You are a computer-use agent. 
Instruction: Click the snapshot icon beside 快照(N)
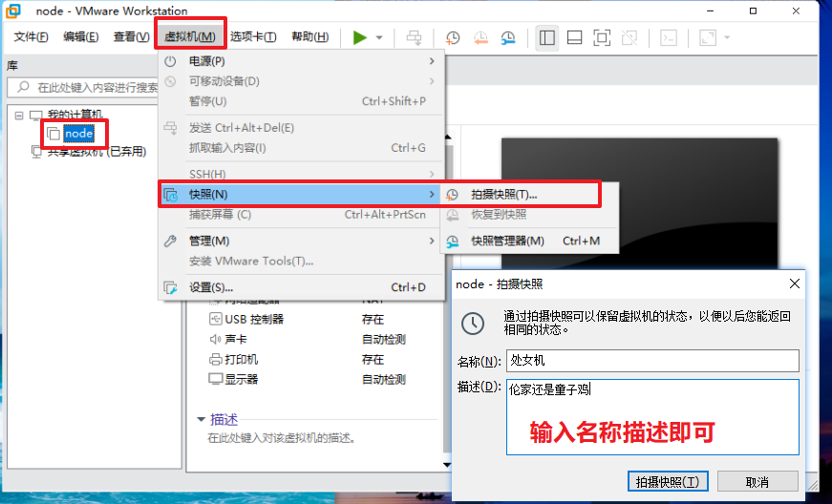pyautogui.click(x=170, y=195)
